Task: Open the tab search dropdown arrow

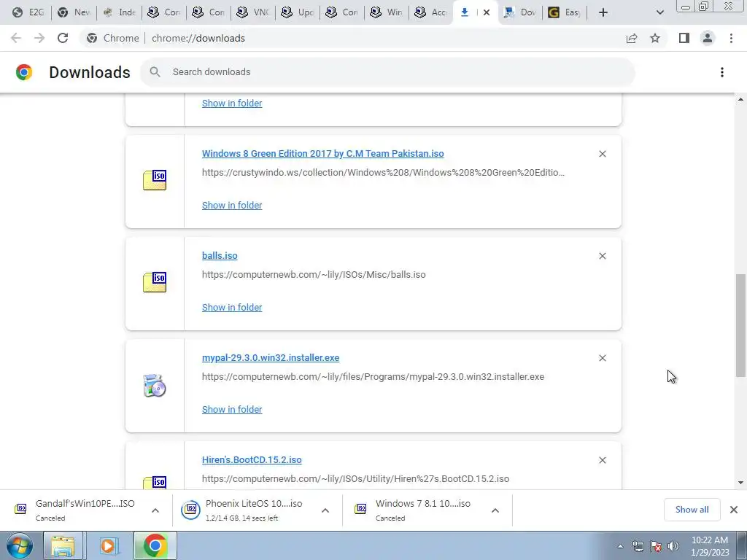Action: pos(659,12)
